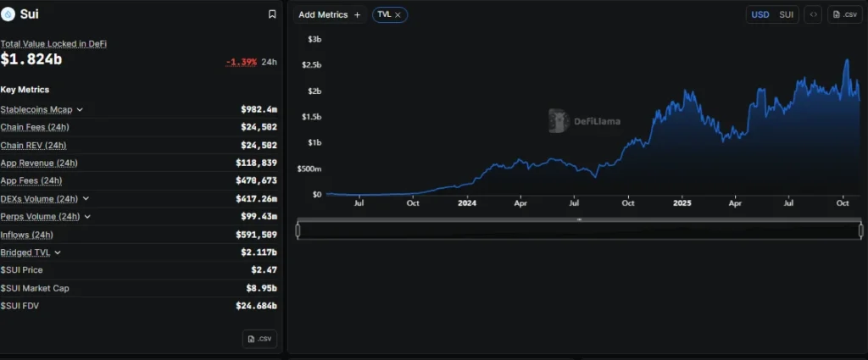Click the -1.39% 24h change value
868x360 pixels.
[x=242, y=62]
